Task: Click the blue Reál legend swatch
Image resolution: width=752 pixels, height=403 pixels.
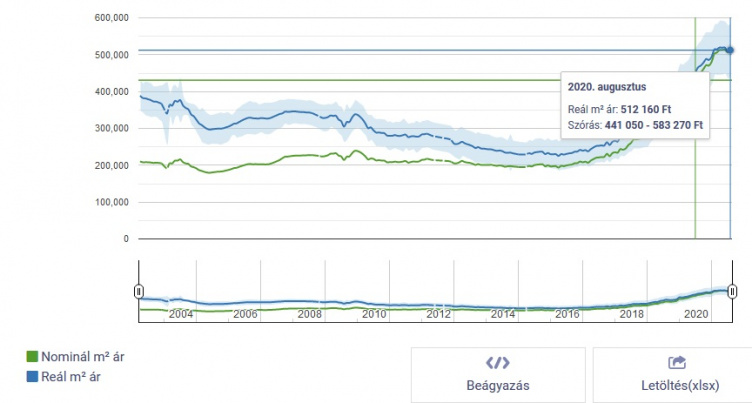Action: [31, 377]
